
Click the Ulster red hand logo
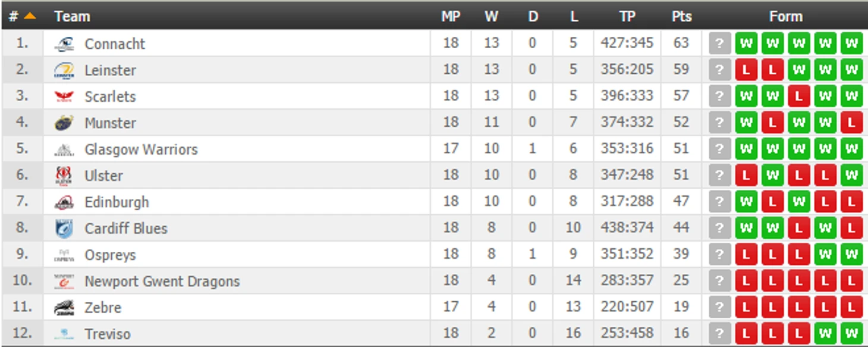[64, 176]
